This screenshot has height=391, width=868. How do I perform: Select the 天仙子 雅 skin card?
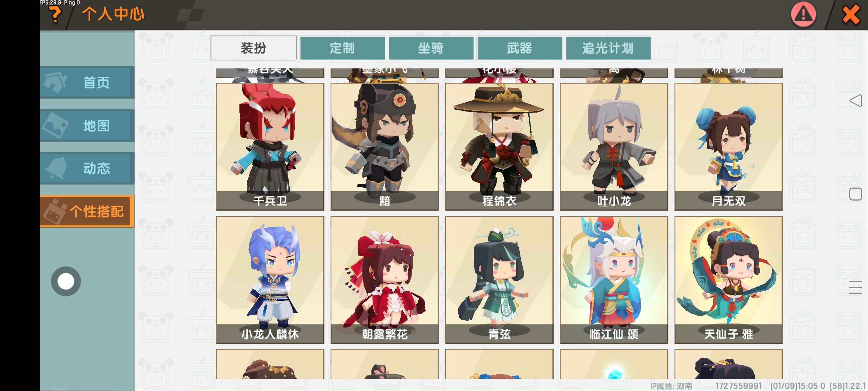[x=729, y=280]
